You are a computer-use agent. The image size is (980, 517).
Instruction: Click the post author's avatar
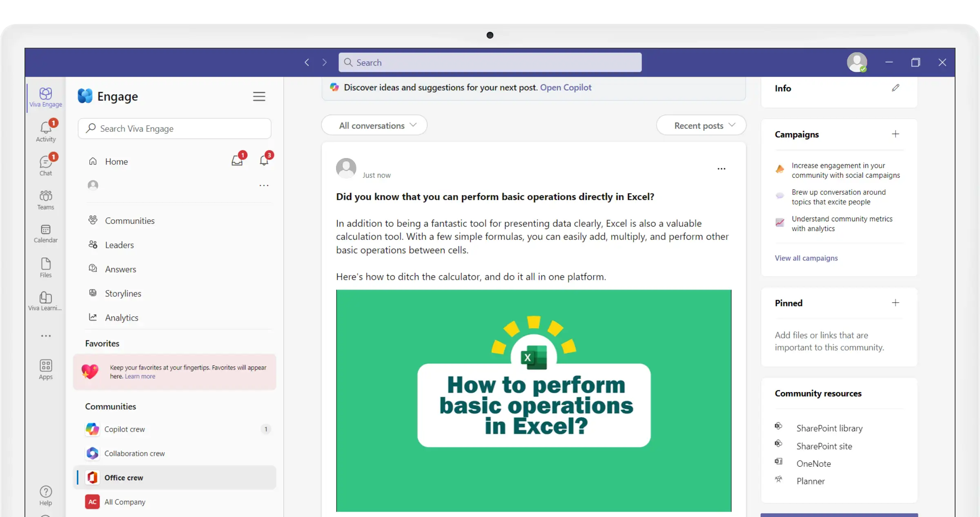click(x=346, y=168)
